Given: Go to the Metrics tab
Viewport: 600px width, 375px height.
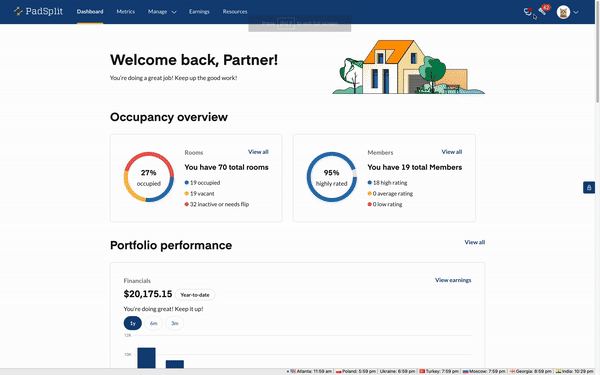Looking at the screenshot, I should (126, 12).
